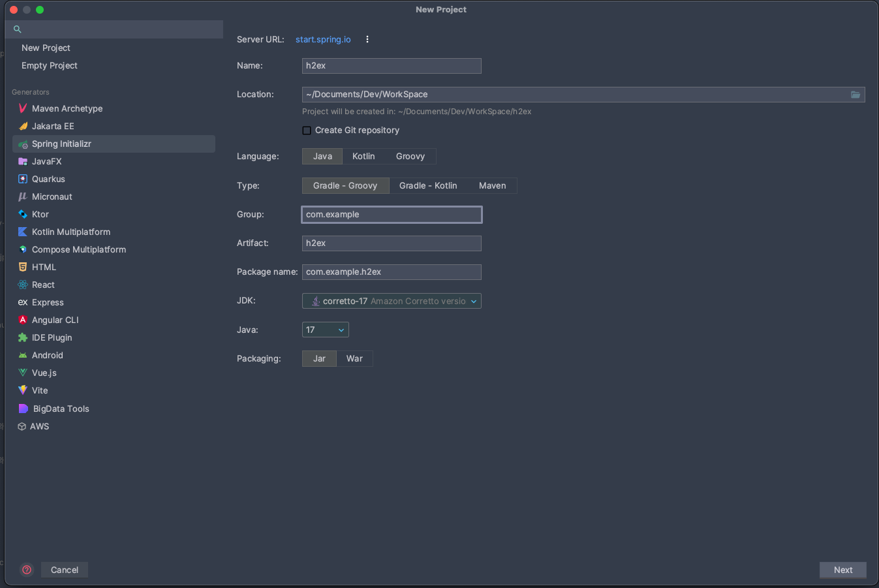Choose the Android generator label
The image size is (879, 588).
[48, 355]
